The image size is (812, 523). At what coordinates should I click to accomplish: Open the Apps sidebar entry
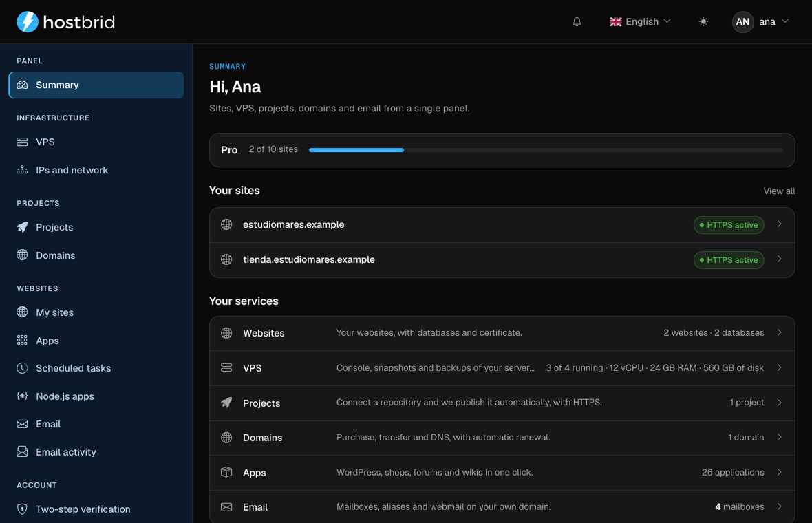(96, 340)
